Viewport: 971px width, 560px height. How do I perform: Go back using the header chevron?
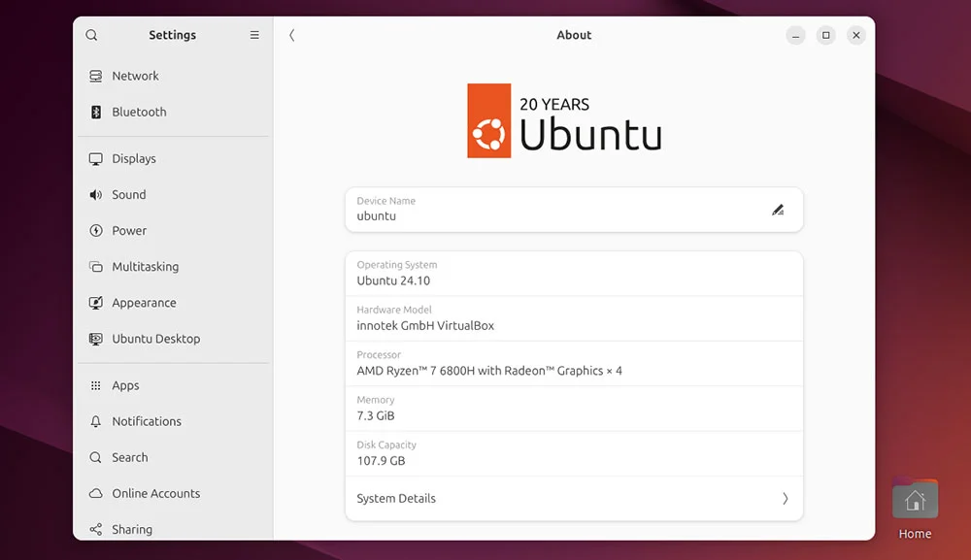[x=291, y=35]
